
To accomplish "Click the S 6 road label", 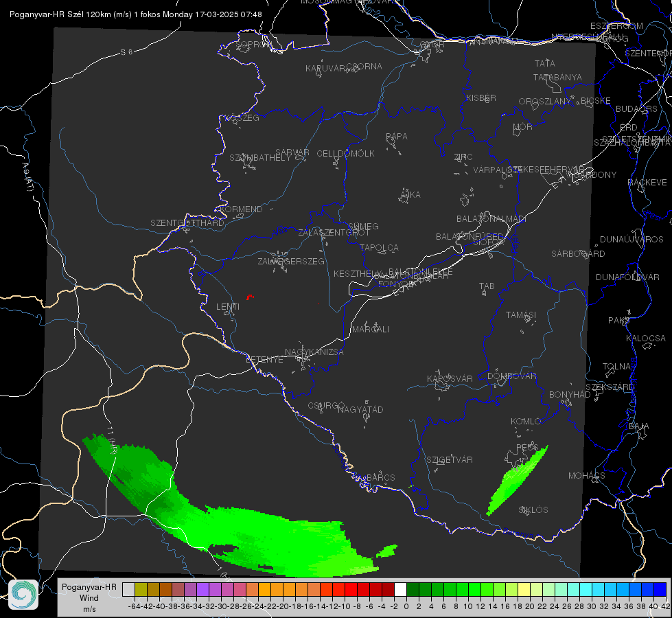I will coord(126,52).
